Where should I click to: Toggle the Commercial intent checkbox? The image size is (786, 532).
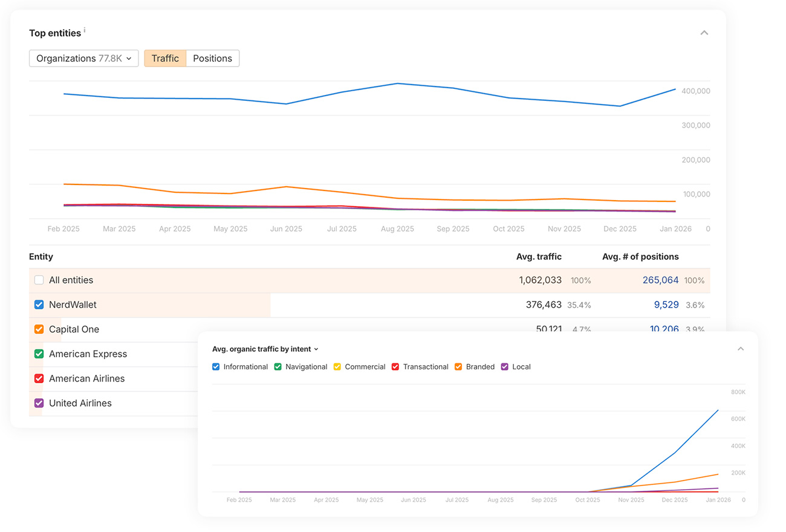[x=337, y=367]
